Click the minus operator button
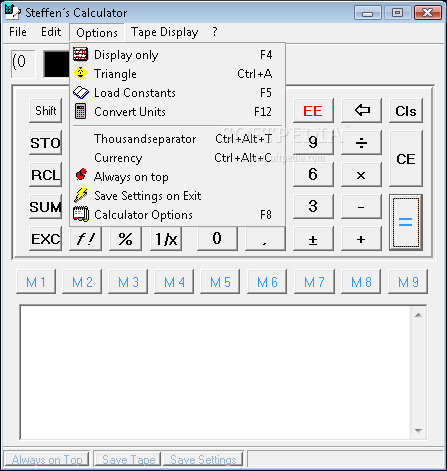This screenshot has height=471, width=447. 361,207
